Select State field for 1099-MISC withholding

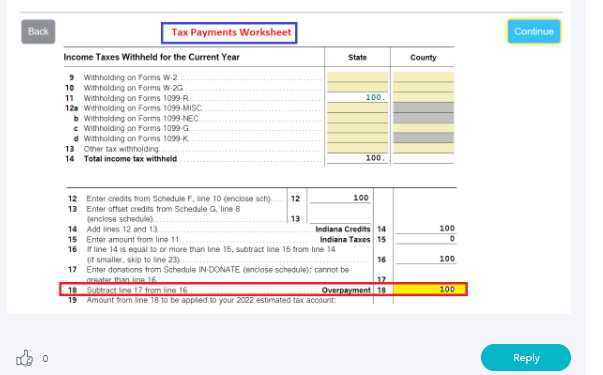(357, 108)
